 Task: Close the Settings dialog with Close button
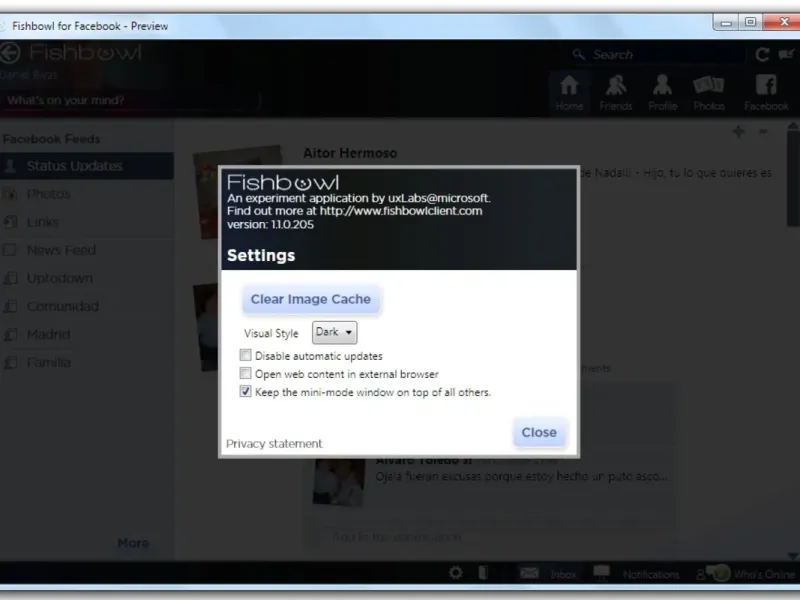[x=539, y=432]
